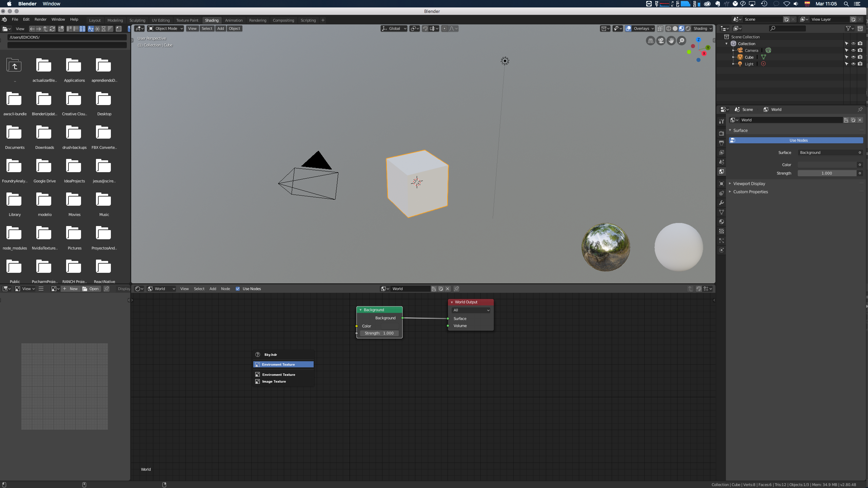Go to parent directory folder icon
The width and height of the screenshot is (868, 488).
tap(14, 65)
